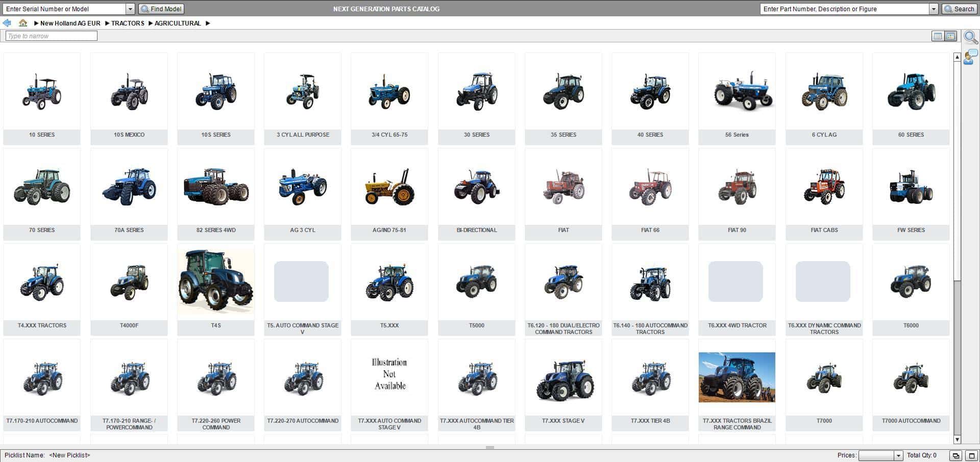The width and height of the screenshot is (980, 462).
Task: Click the maximize panel icon in status bar
Action: [x=971, y=455]
